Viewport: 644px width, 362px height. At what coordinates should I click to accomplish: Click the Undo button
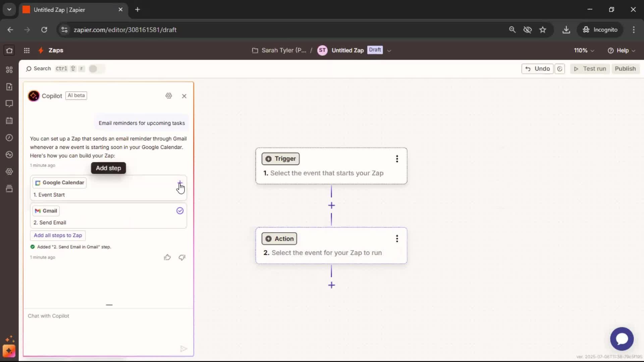pyautogui.click(x=537, y=69)
